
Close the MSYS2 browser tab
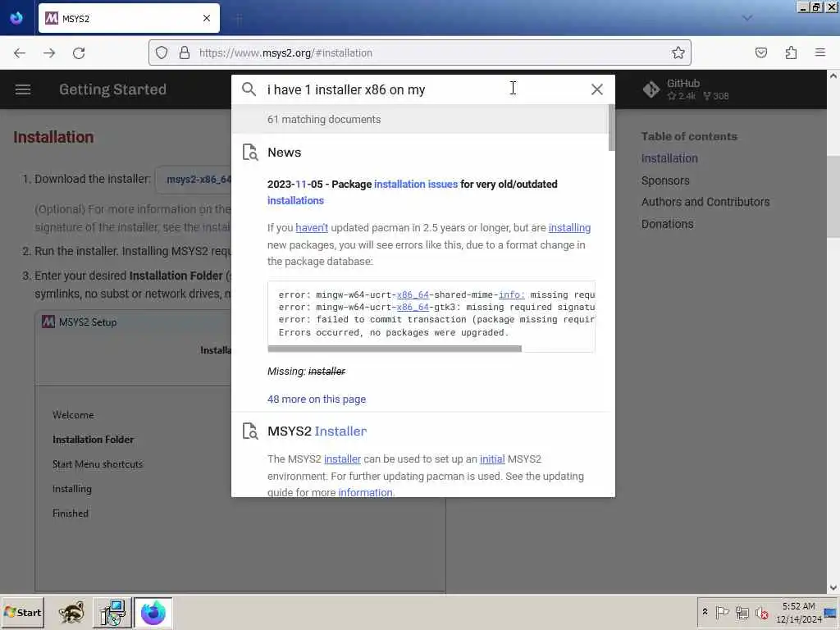tap(207, 18)
